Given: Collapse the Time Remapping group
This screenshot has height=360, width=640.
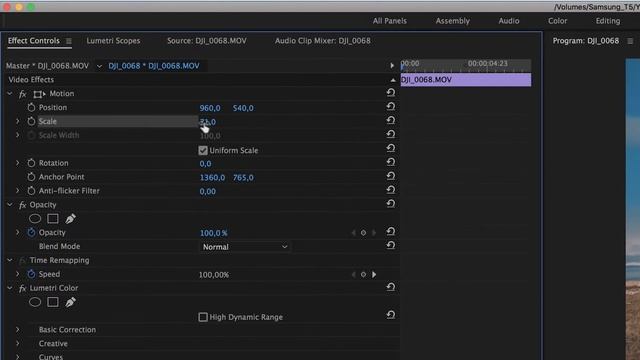Looking at the screenshot, I should click(9, 260).
